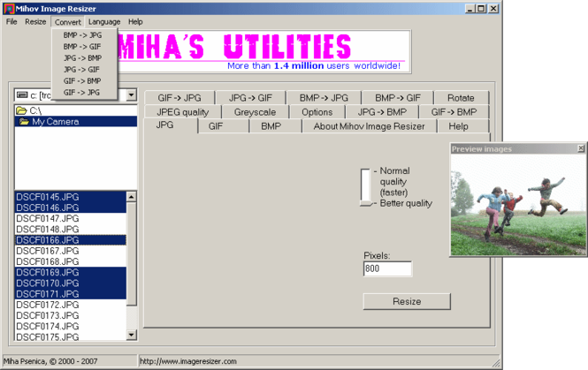Click the quality slider thumb
This screenshot has height=370, width=588.
[x=366, y=203]
